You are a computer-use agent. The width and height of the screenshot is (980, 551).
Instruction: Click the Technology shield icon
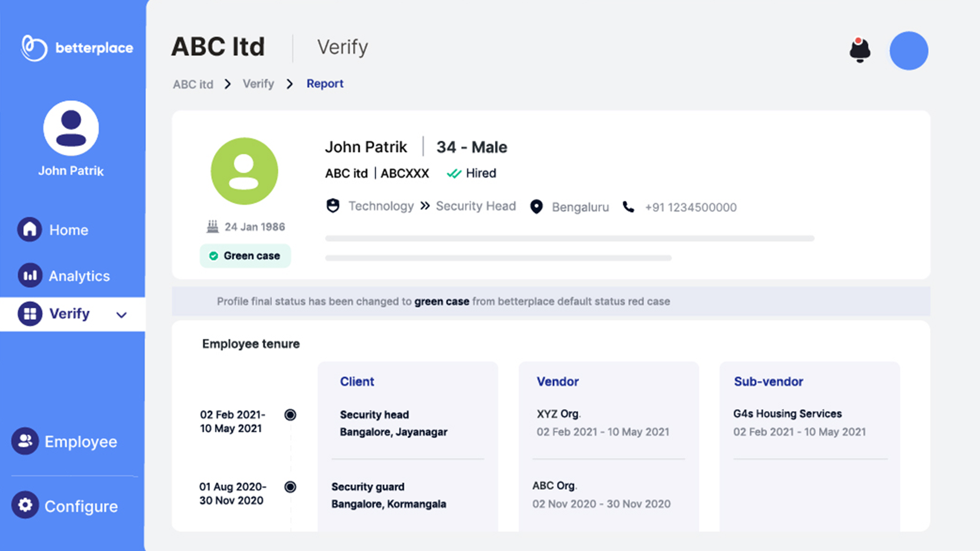[333, 206]
